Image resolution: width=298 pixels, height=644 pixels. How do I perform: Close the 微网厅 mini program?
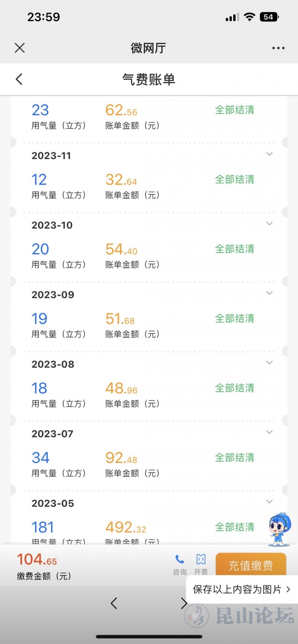point(19,48)
